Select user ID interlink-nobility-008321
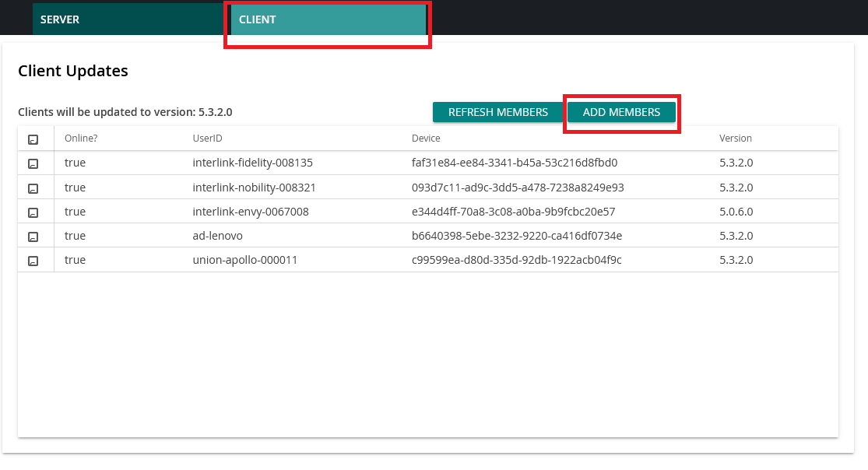 coord(254,188)
